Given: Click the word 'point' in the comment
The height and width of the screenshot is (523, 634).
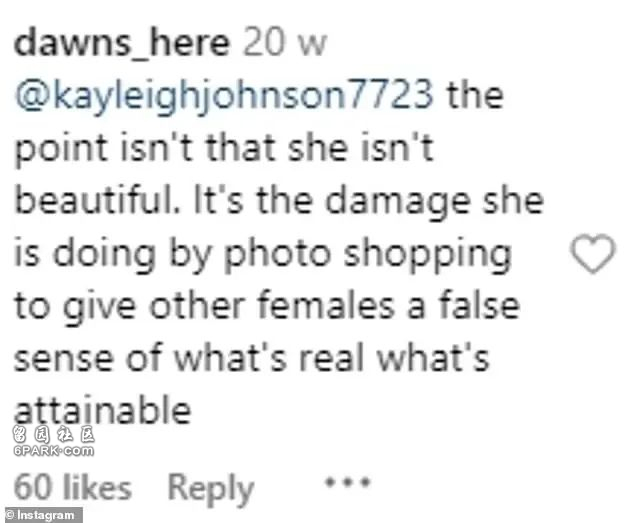Looking at the screenshot, I should coord(61,150).
